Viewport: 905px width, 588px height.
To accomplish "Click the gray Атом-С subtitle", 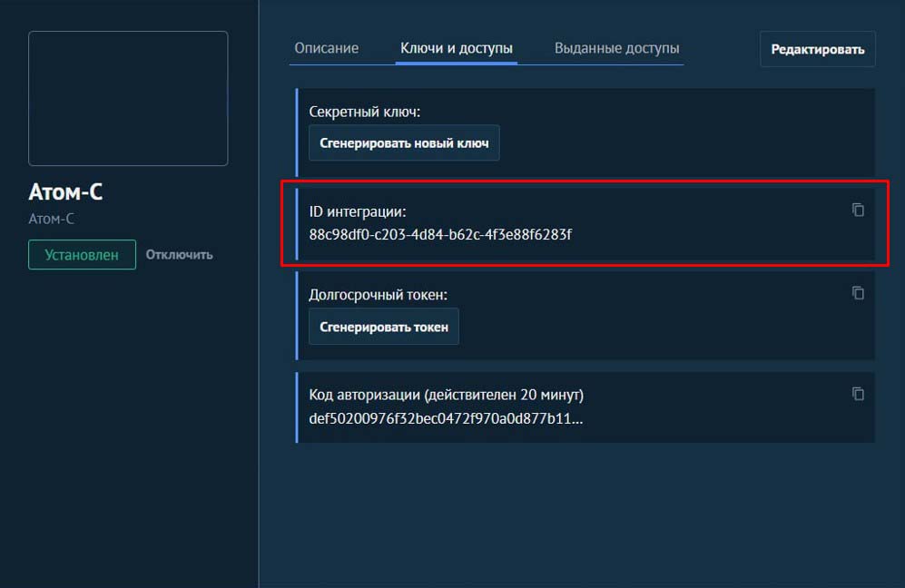I will 52,219.
